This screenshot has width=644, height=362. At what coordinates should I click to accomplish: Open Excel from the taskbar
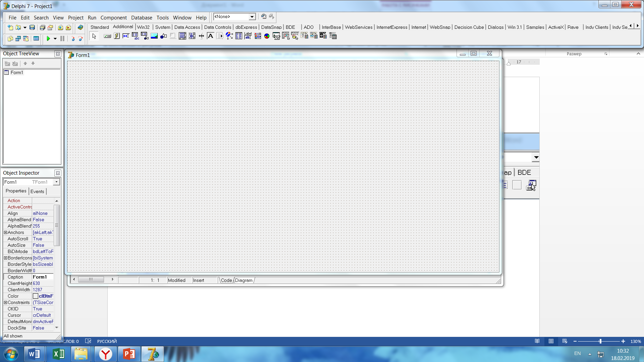(59, 354)
